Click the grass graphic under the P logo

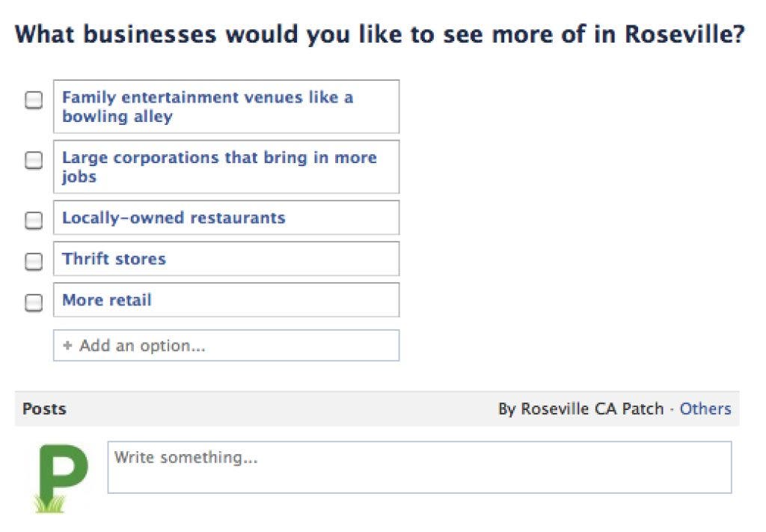point(49,504)
